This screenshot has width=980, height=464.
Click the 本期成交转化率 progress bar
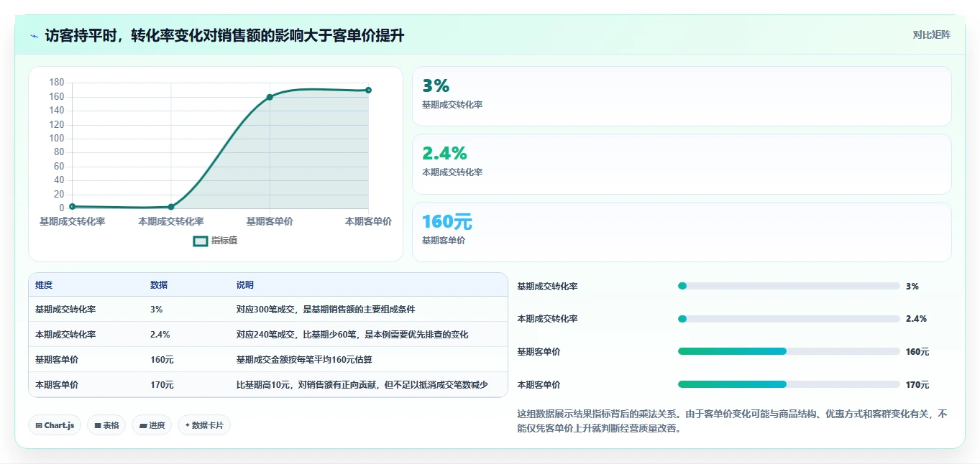tap(789, 319)
